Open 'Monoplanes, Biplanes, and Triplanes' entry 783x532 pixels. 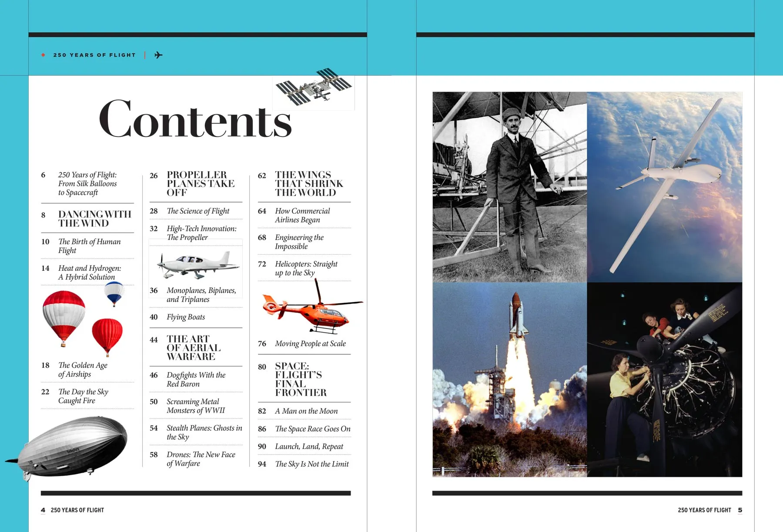201,295
